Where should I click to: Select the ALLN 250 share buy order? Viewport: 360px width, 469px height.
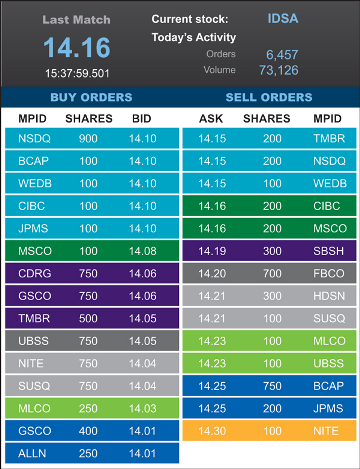[92, 453]
